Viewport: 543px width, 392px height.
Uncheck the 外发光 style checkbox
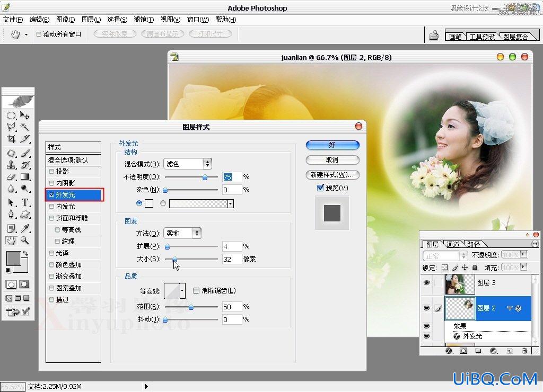click(x=51, y=195)
